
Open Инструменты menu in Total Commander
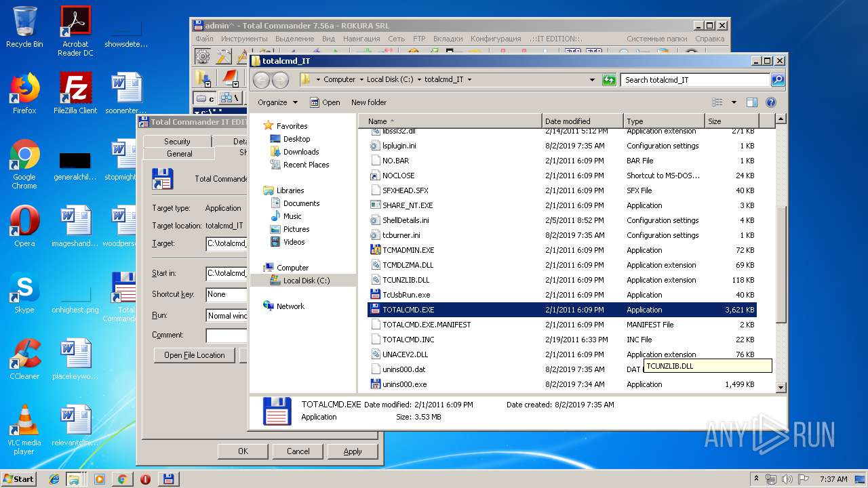(244, 39)
